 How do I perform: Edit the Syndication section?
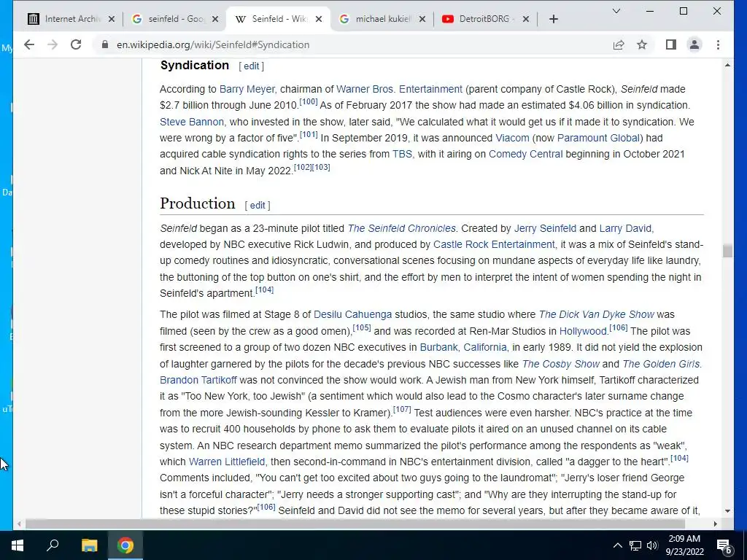(251, 66)
